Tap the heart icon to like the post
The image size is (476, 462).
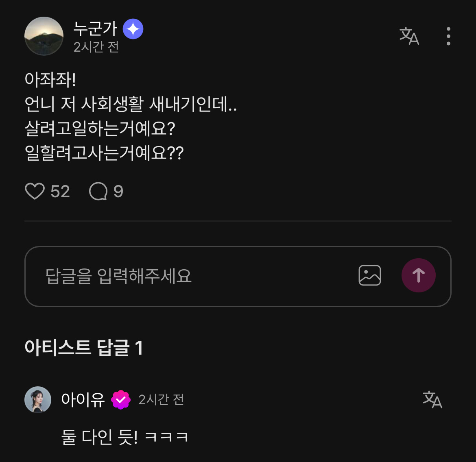click(x=35, y=191)
